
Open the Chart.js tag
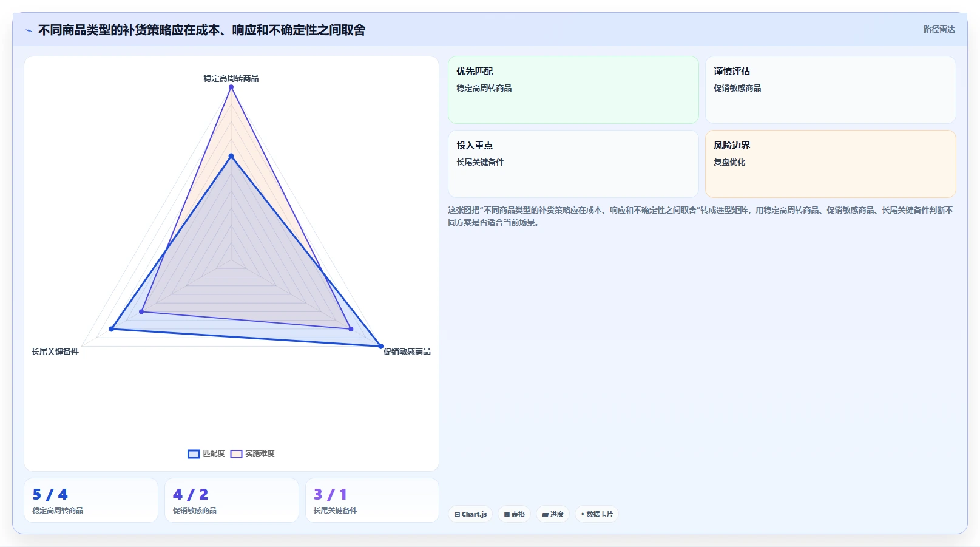[470, 514]
